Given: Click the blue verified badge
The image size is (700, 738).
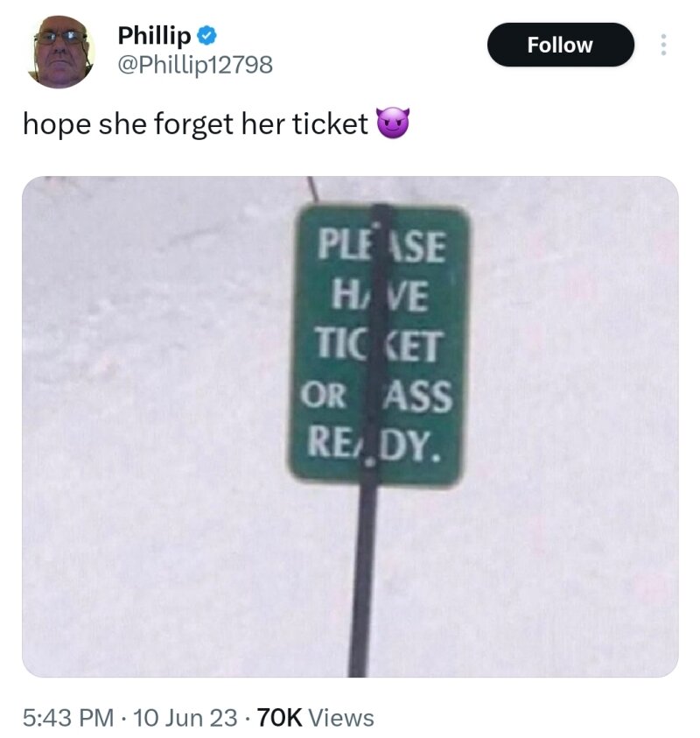Looking at the screenshot, I should coord(206,36).
